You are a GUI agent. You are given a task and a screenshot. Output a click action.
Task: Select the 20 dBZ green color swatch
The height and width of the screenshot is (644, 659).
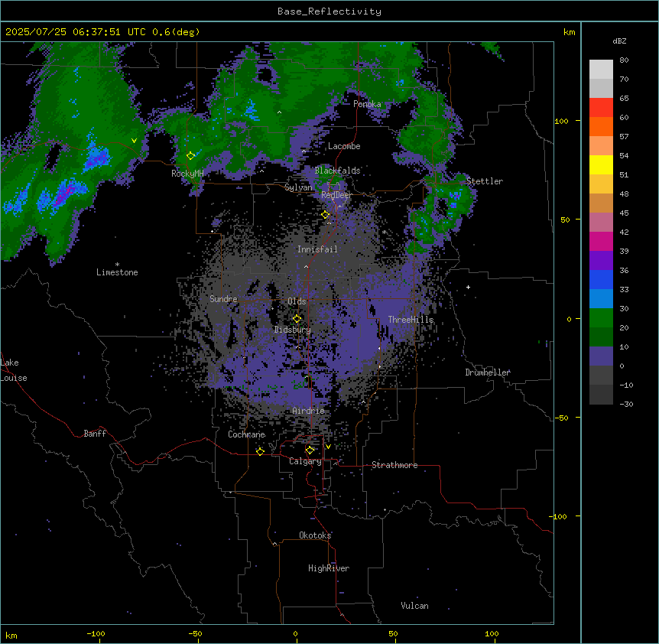pyautogui.click(x=601, y=318)
